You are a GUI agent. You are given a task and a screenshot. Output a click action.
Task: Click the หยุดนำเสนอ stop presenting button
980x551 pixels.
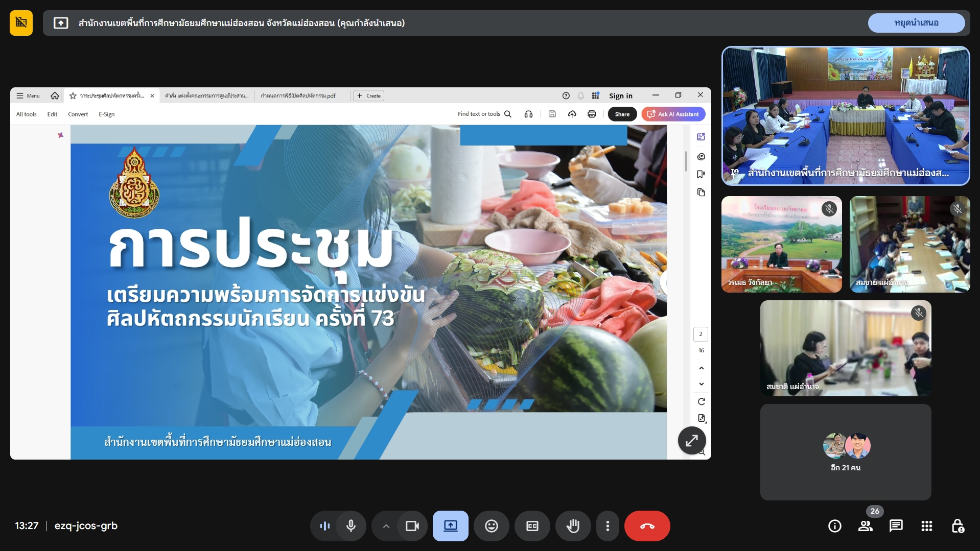click(916, 23)
